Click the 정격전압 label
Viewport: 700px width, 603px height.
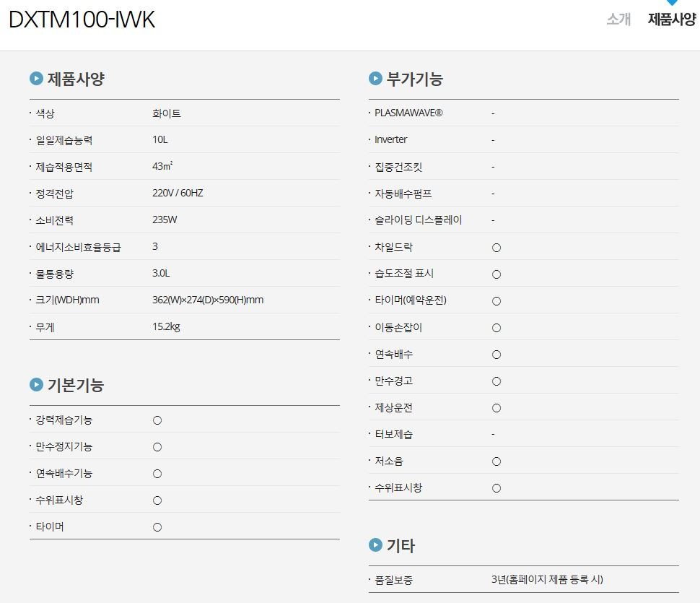(x=54, y=194)
